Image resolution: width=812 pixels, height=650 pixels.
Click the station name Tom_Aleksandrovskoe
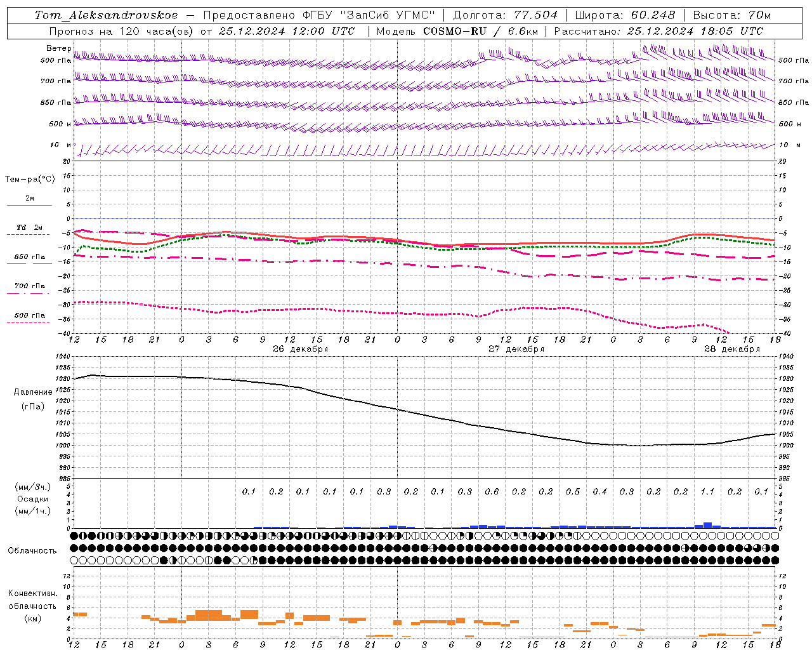[106, 15]
